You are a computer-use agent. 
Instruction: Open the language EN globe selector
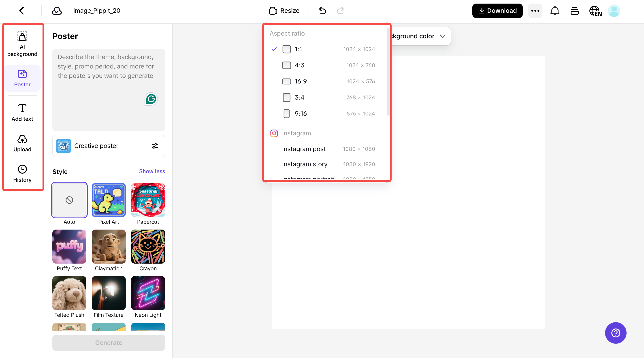click(595, 11)
